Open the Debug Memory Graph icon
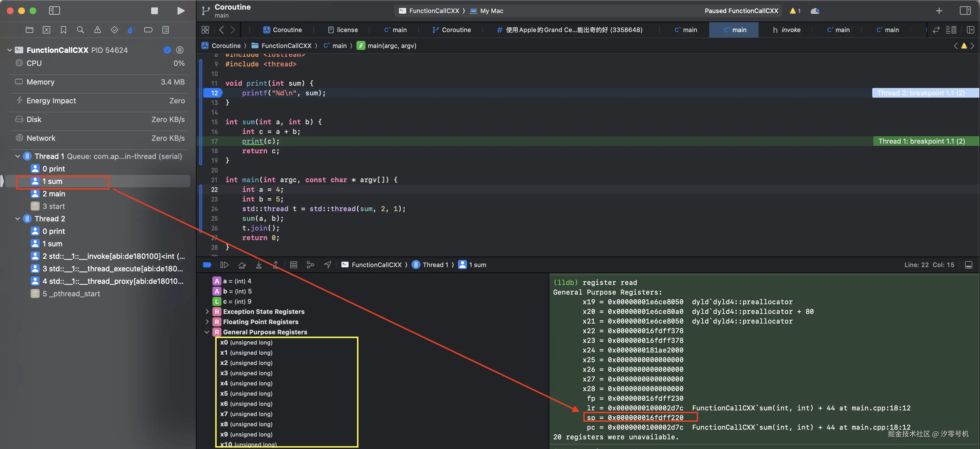This screenshot has height=449, width=980. click(311, 265)
